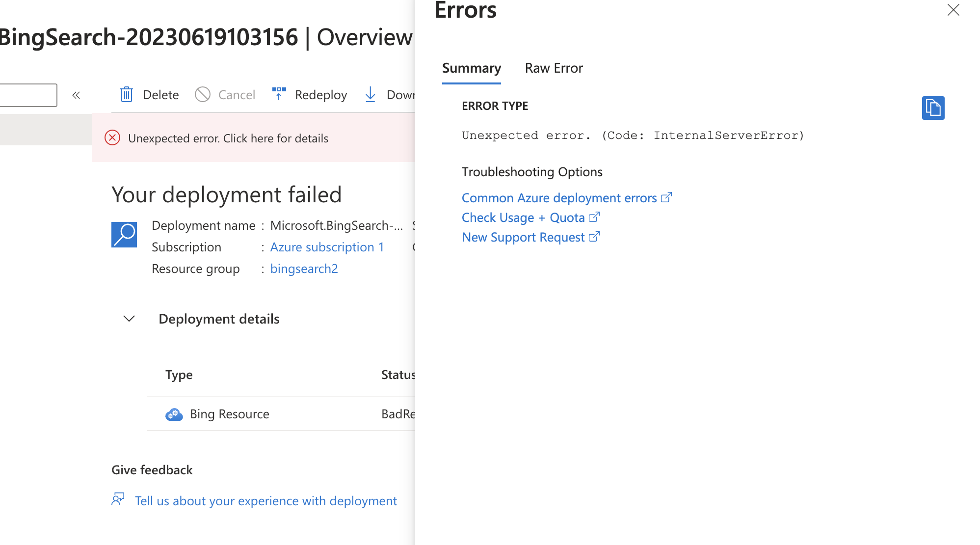Click the Your deployment failed heading
Image resolution: width=980 pixels, height=545 pixels.
(226, 194)
